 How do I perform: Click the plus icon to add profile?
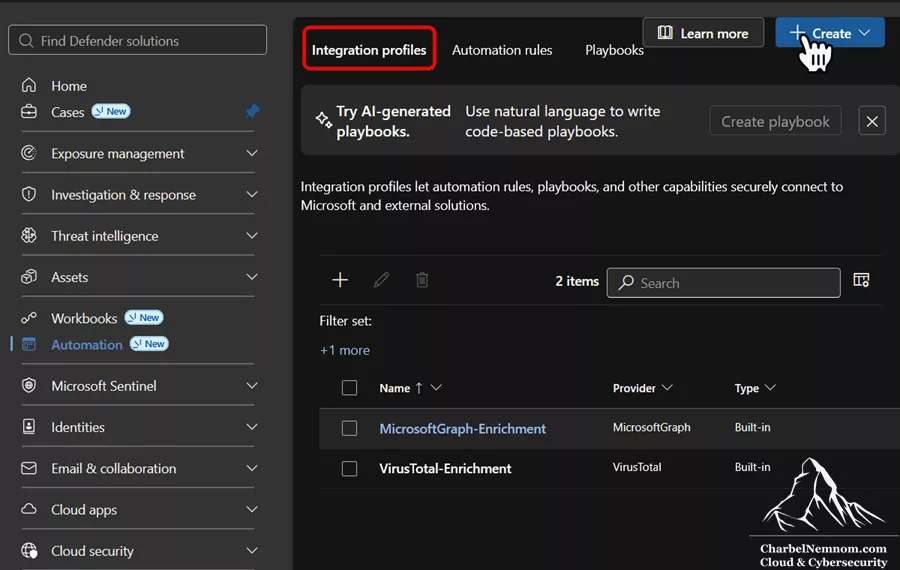tap(340, 280)
